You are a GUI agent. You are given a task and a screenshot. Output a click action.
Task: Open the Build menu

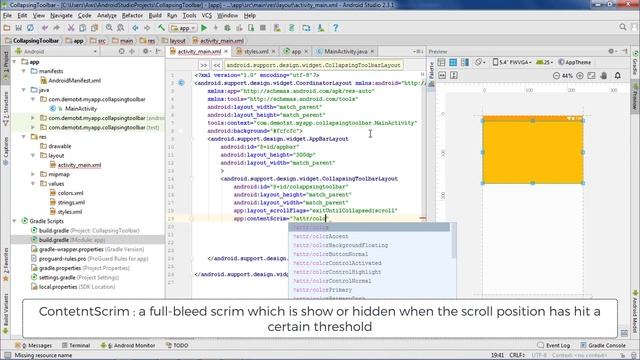(x=155, y=16)
